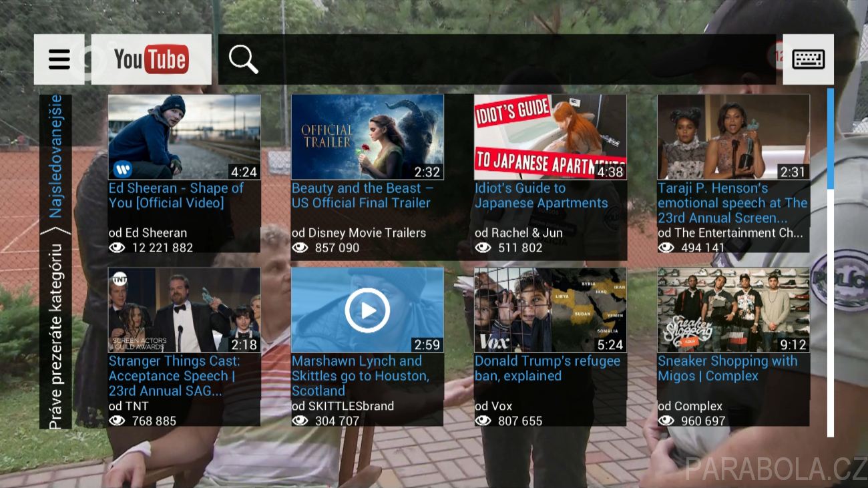Click title 'Stranger Things Cast: Acceptance Speech'
The width and height of the screenshot is (868, 488).
pyautogui.click(x=174, y=376)
